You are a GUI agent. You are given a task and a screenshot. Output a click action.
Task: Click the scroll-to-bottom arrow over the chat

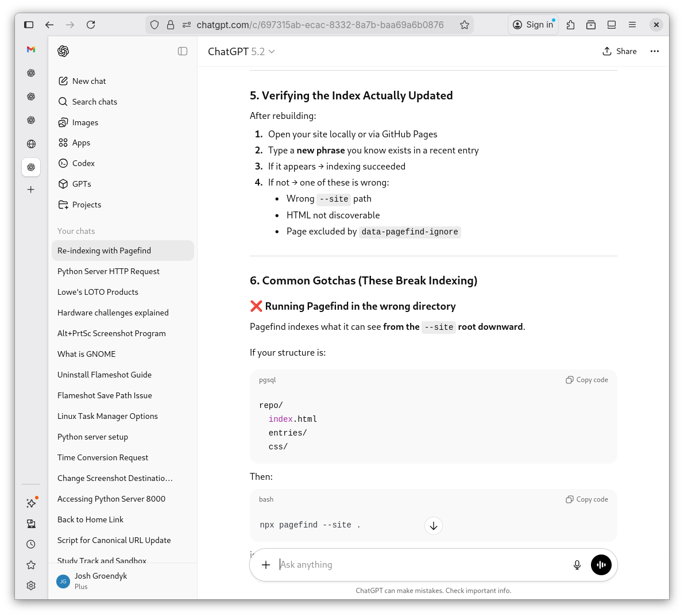434,526
